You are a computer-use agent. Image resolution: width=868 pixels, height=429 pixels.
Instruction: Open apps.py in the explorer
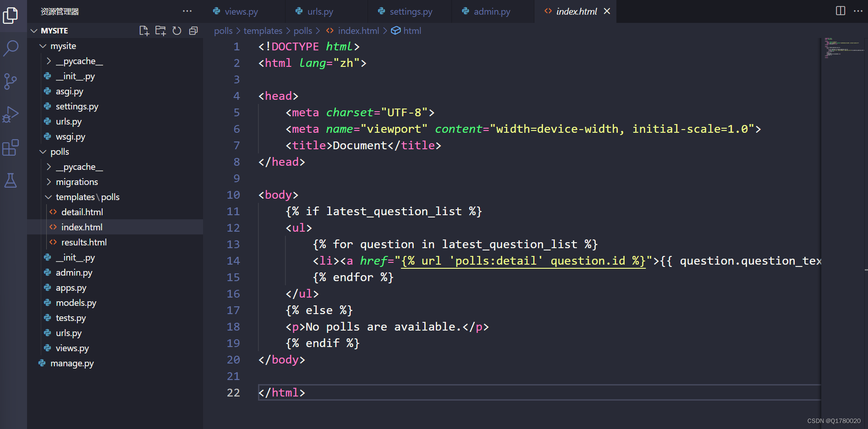(x=115, y=288)
